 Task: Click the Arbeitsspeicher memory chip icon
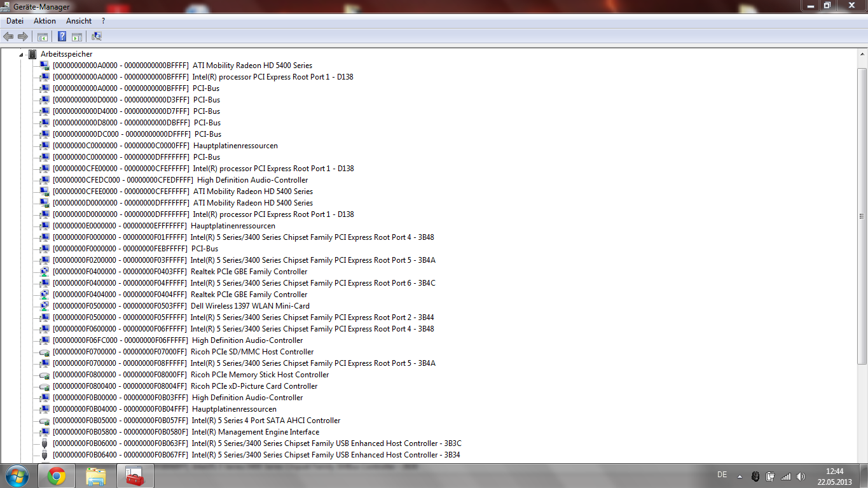[32, 54]
